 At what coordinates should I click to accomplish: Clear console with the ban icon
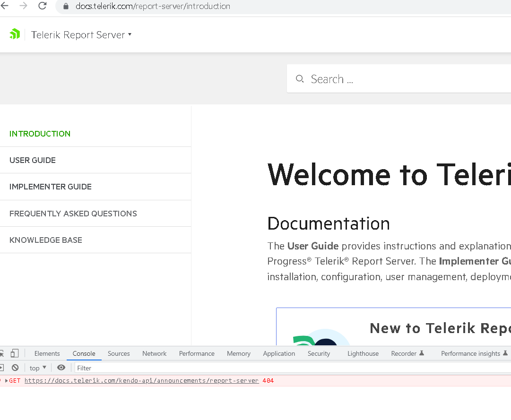click(x=15, y=368)
